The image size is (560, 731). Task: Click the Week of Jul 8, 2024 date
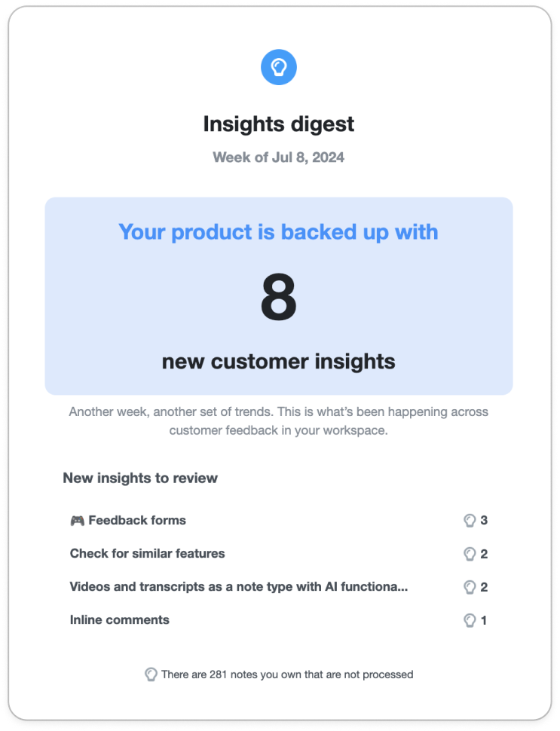[x=279, y=157]
